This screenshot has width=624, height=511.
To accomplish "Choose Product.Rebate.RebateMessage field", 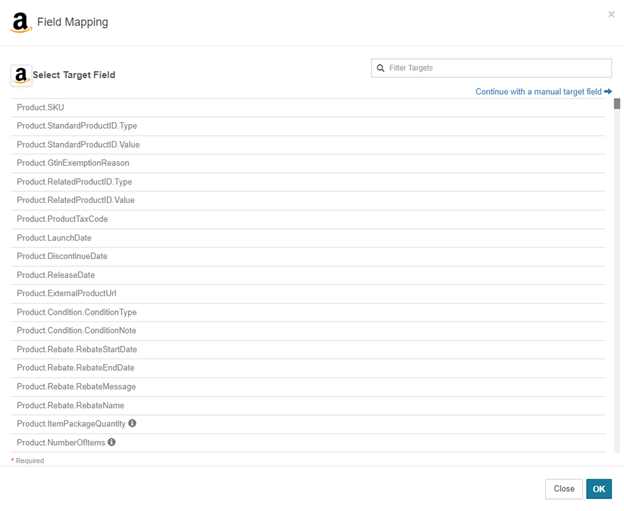I will click(308, 387).
